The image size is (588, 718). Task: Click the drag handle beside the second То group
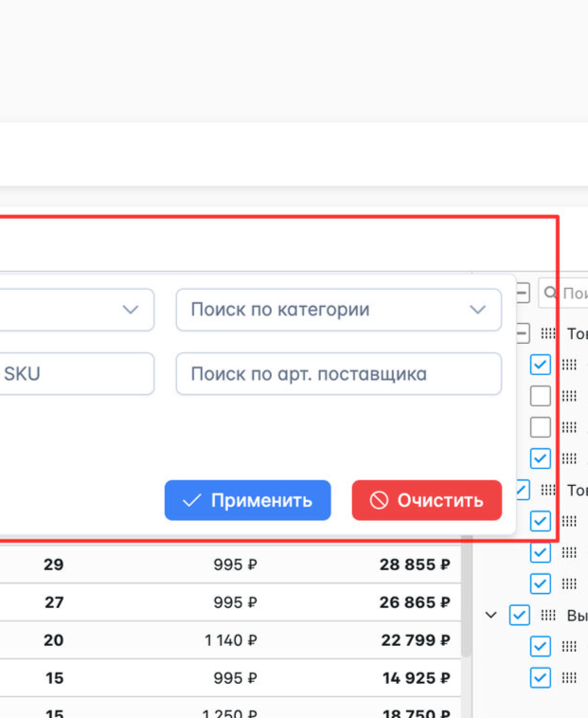point(548,490)
